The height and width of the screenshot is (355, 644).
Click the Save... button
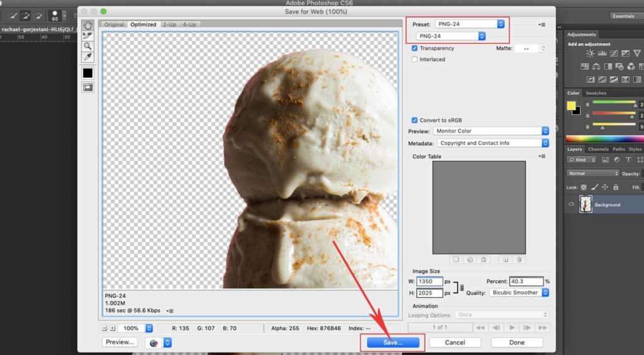(x=392, y=342)
